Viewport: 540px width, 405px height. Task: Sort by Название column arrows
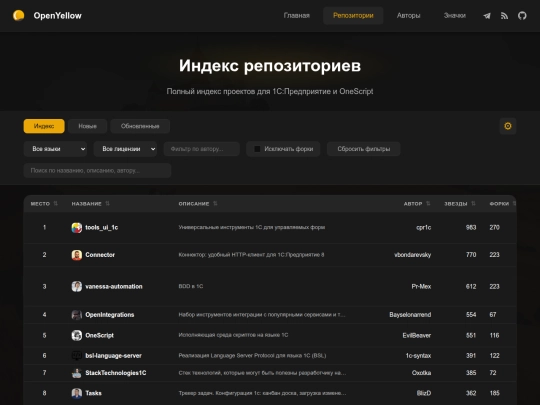point(107,204)
